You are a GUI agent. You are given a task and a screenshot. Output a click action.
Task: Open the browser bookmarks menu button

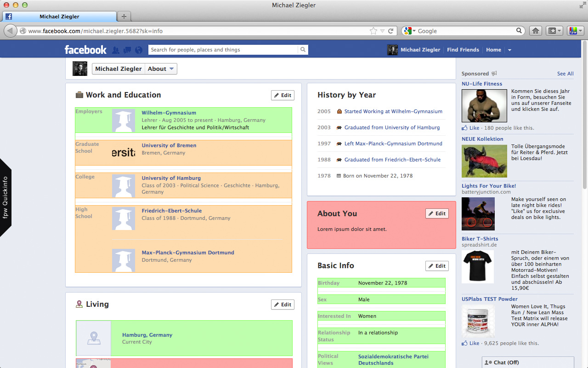click(x=554, y=31)
